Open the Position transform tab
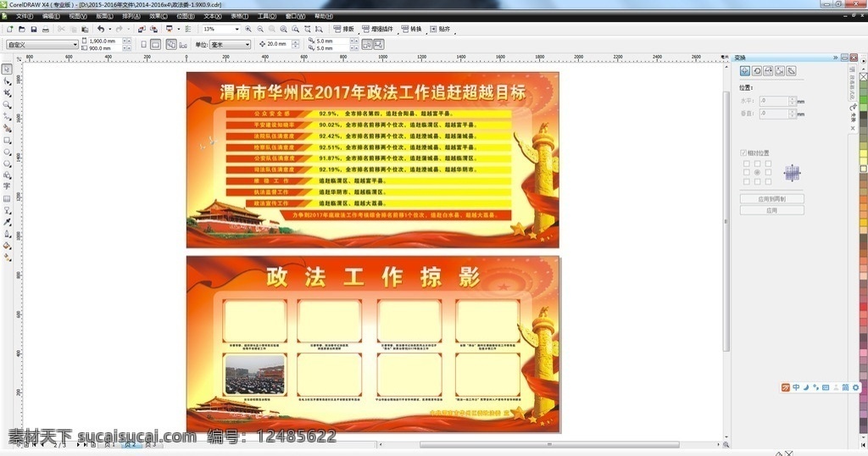This screenshot has height=456, width=868. click(x=744, y=71)
